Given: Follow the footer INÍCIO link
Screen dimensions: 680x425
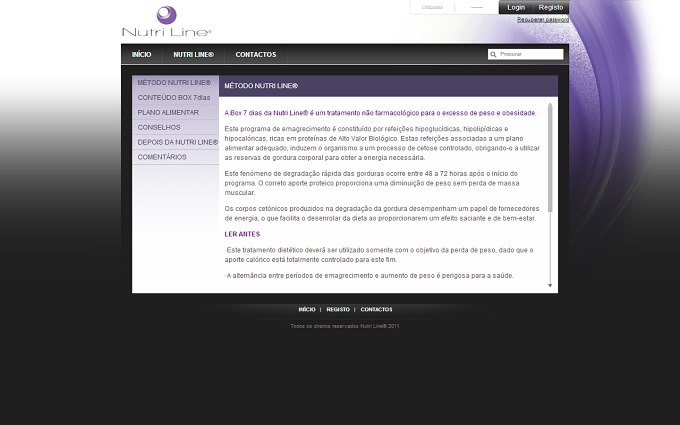Looking at the screenshot, I should [307, 310].
